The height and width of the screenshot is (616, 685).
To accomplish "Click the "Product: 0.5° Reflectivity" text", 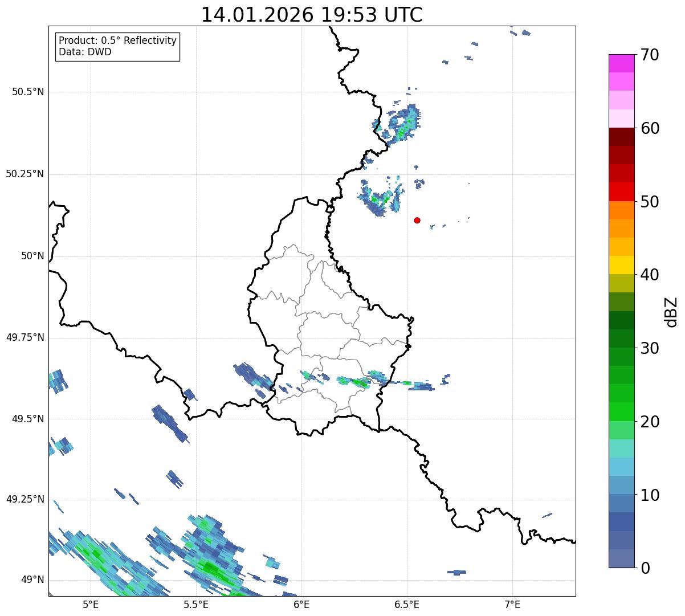I will click(x=117, y=41).
